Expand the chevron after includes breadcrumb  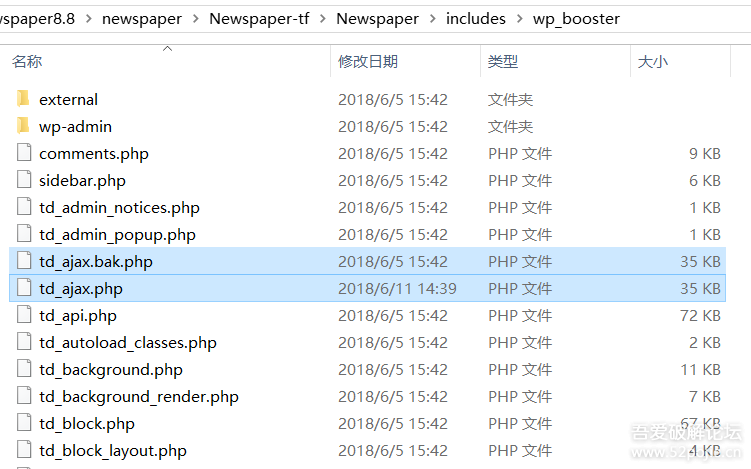(520, 19)
